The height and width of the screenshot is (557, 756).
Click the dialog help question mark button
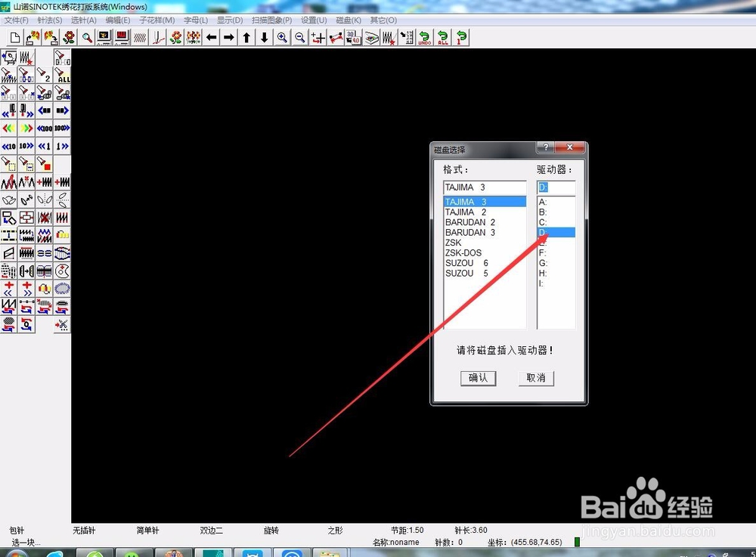[545, 147]
